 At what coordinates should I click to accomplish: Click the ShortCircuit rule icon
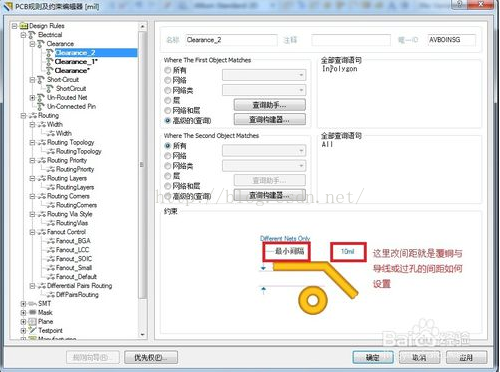point(50,89)
